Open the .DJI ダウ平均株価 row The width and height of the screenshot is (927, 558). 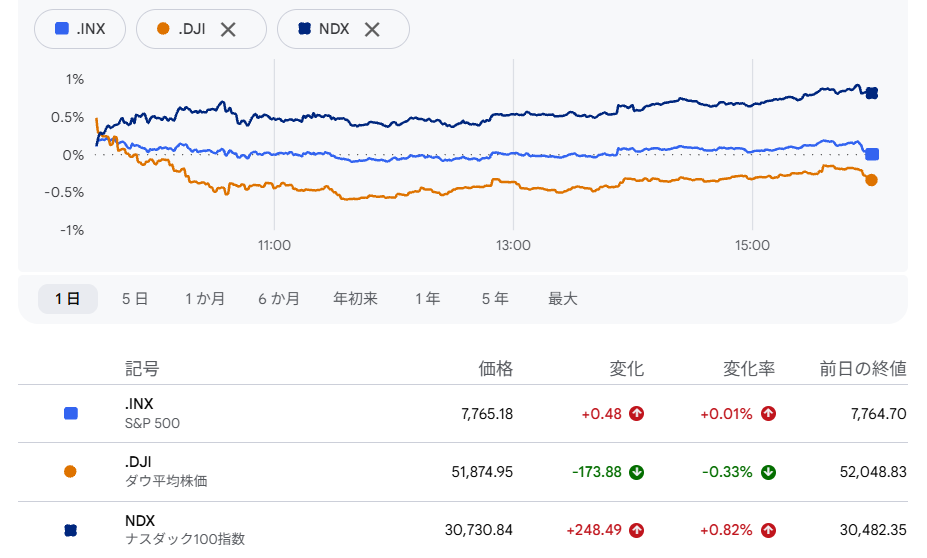coord(463,472)
